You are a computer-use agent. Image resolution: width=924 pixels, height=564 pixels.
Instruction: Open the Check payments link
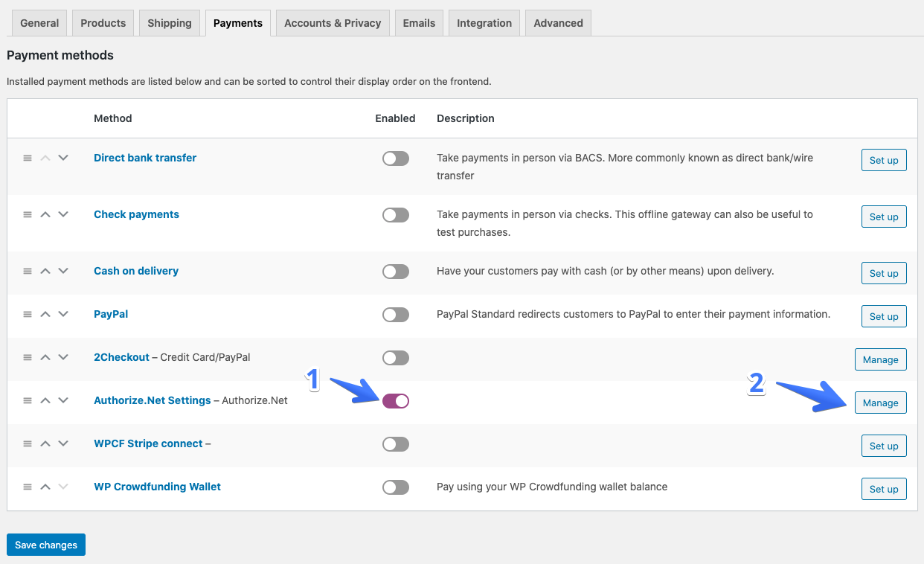[136, 214]
